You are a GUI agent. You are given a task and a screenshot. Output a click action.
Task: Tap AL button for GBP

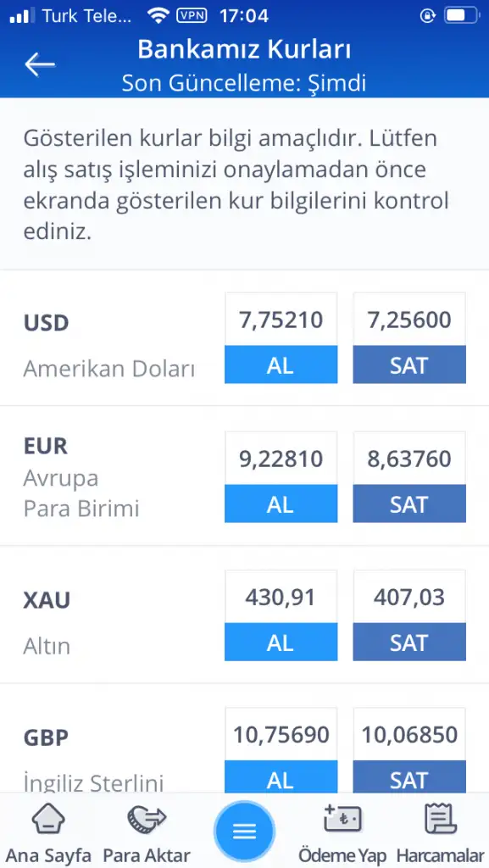[x=281, y=777]
